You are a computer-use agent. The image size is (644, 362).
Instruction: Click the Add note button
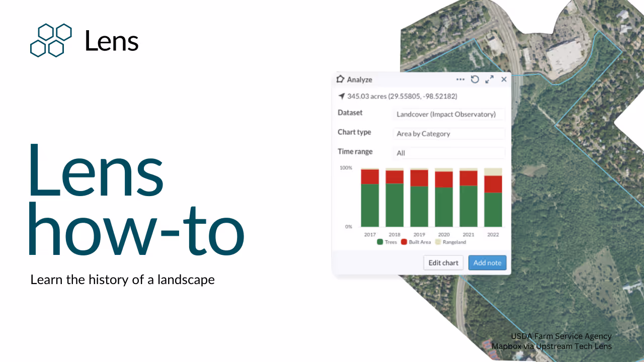(487, 262)
